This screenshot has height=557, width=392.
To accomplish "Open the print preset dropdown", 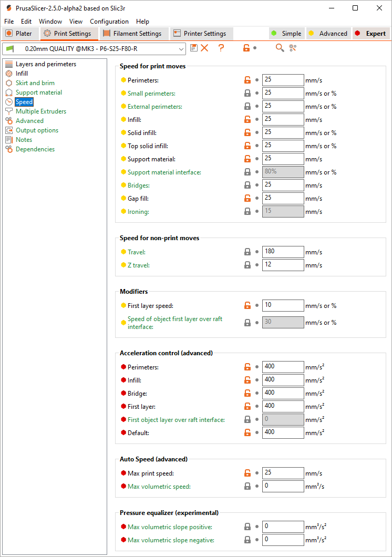I will [x=94, y=49].
